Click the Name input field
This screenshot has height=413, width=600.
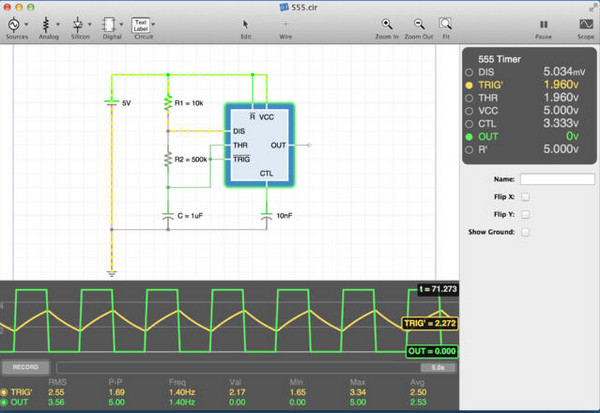coord(556,180)
